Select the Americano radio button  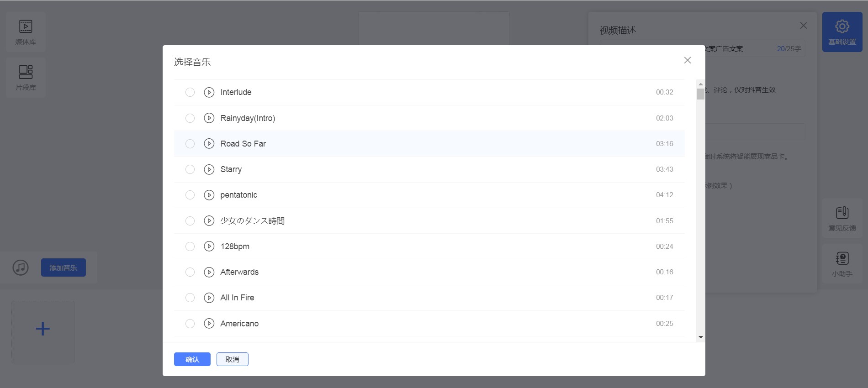point(190,324)
